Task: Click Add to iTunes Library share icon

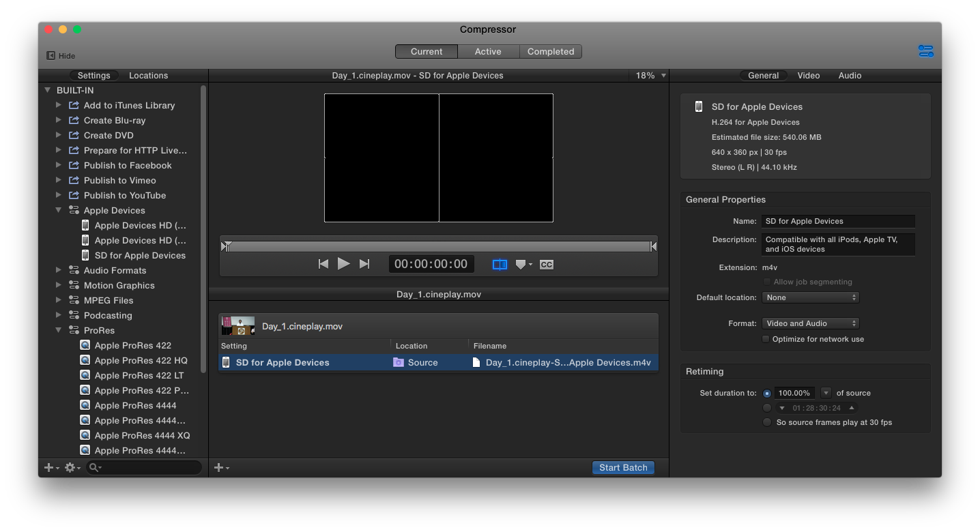Action: tap(74, 105)
